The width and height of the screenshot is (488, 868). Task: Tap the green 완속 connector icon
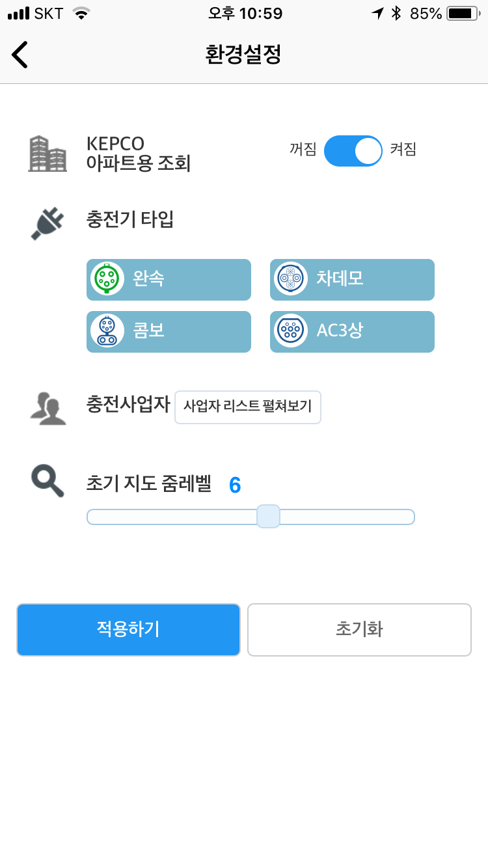107,279
